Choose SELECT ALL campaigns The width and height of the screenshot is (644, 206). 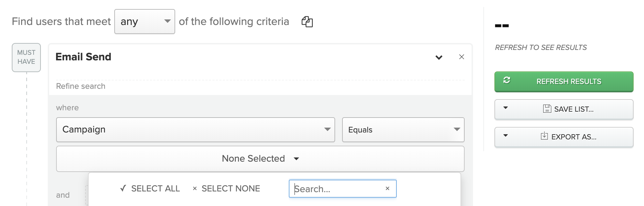tap(150, 188)
